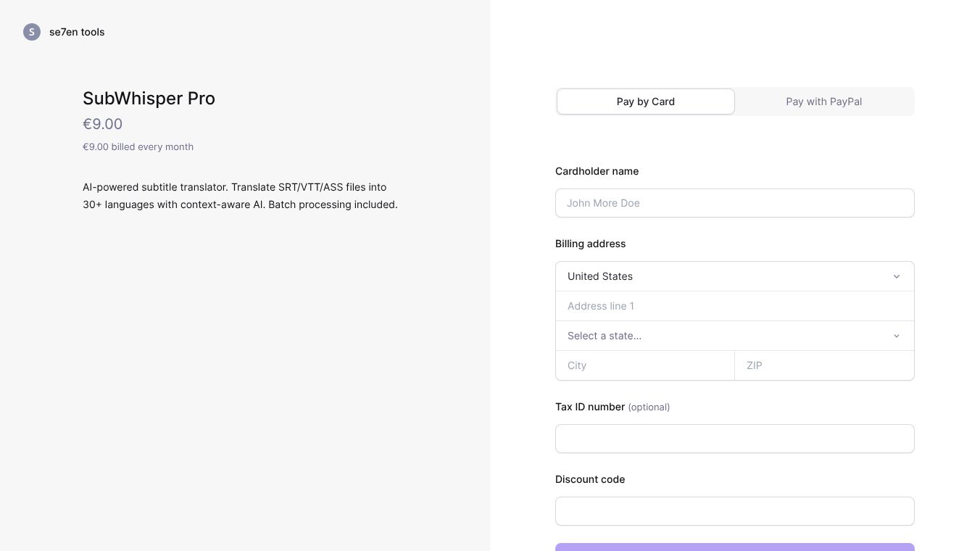Click the chevron arrow on the country selector
The width and height of the screenshot is (980, 551).
pos(897,276)
